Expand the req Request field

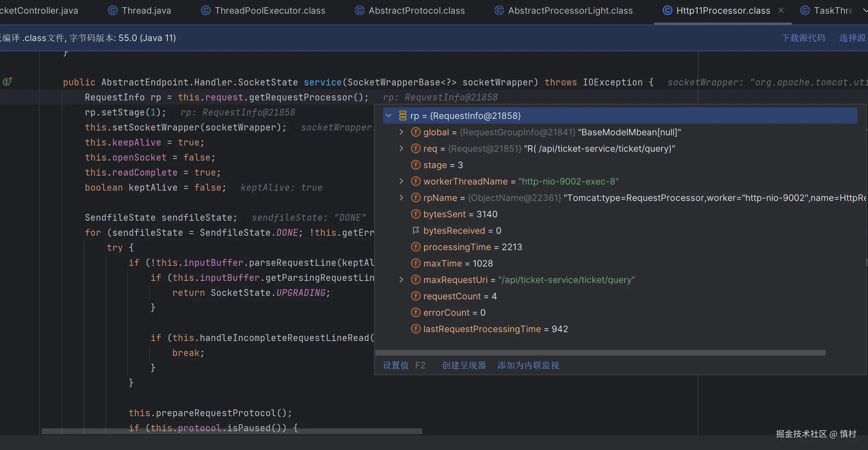tap(402, 149)
